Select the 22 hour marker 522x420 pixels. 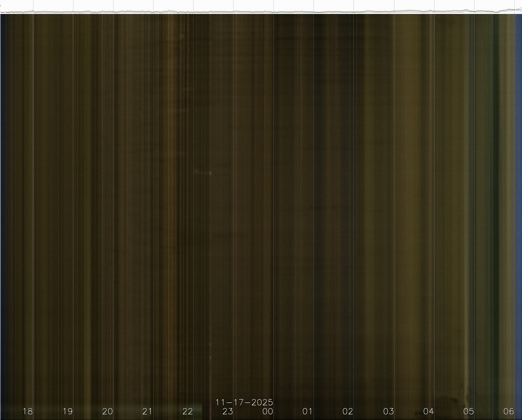click(188, 411)
